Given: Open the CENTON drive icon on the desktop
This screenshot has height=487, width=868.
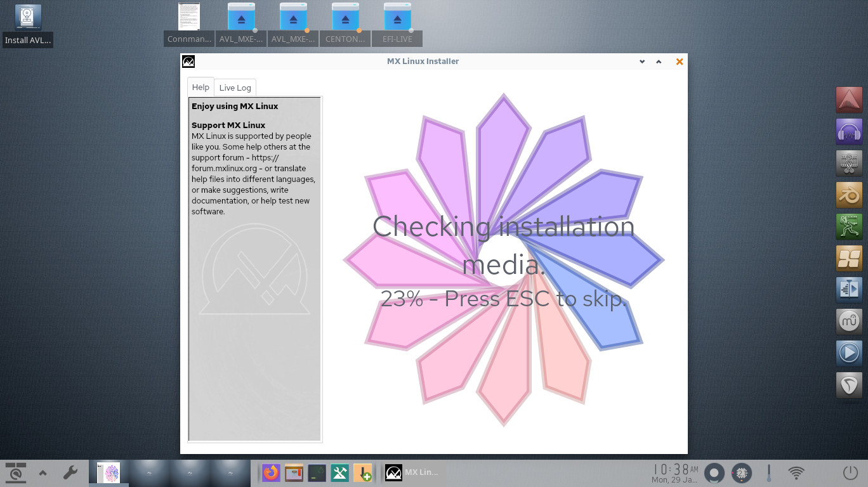Looking at the screenshot, I should pos(345,24).
